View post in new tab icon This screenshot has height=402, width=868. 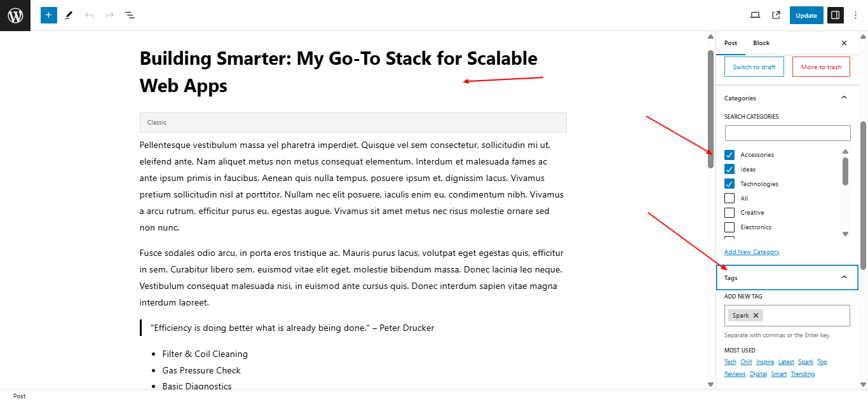coord(776,15)
